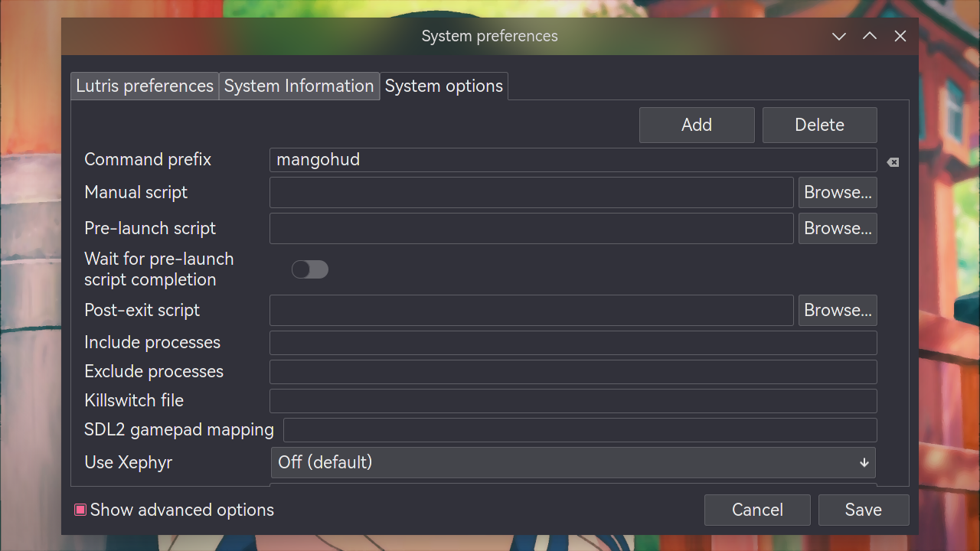Cancel the preferences dialog
Image resolution: width=980 pixels, height=551 pixels.
pyautogui.click(x=757, y=510)
